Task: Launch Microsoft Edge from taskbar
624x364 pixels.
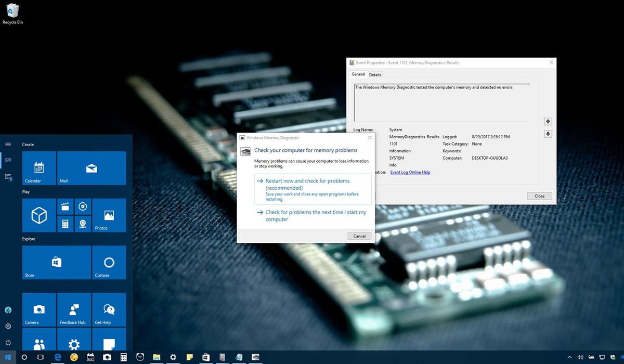Action: [x=58, y=357]
